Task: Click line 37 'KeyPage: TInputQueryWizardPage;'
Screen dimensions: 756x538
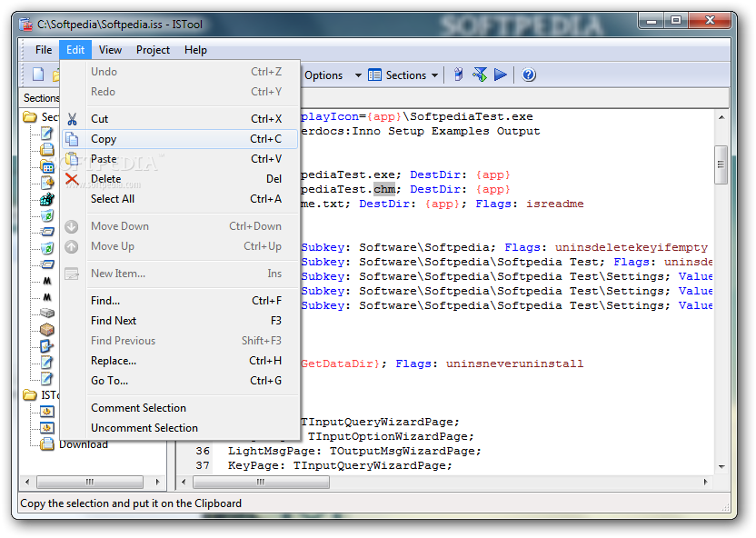Action: [x=340, y=465]
